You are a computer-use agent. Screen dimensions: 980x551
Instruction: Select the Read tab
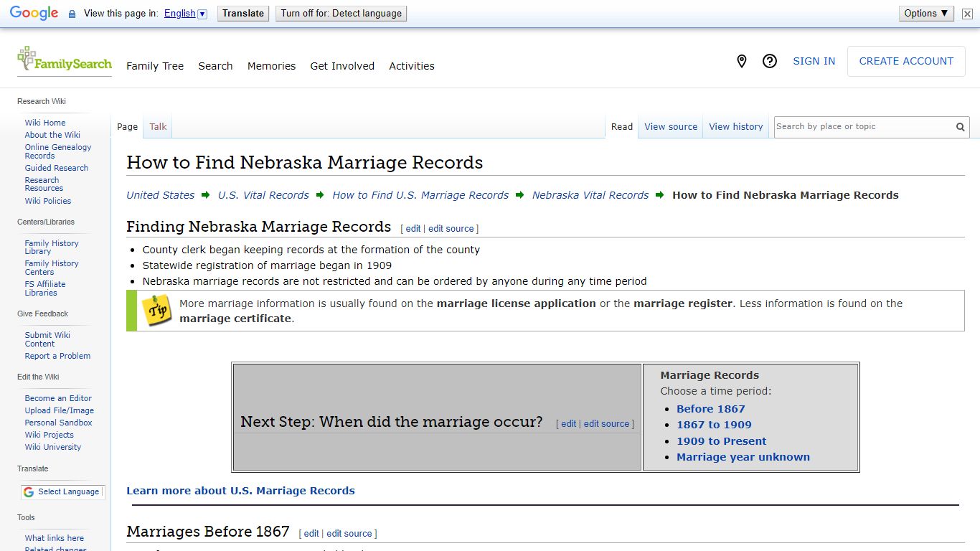click(622, 127)
